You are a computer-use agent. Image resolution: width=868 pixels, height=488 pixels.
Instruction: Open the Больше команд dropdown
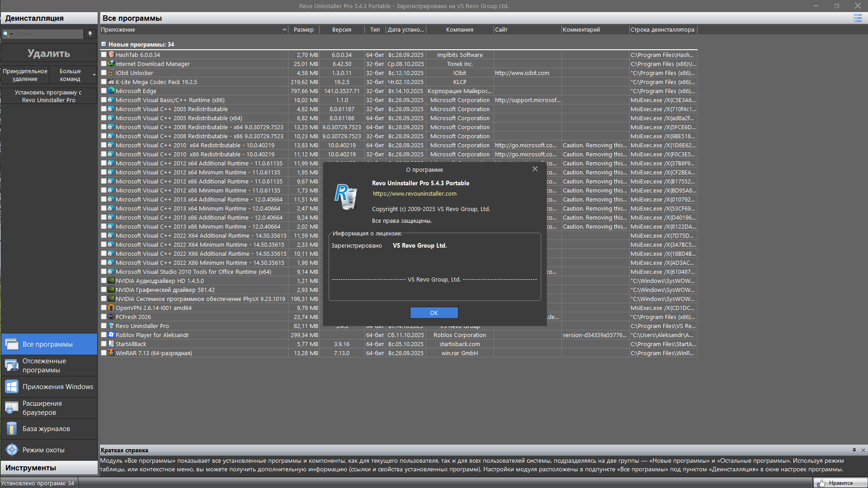click(73, 75)
